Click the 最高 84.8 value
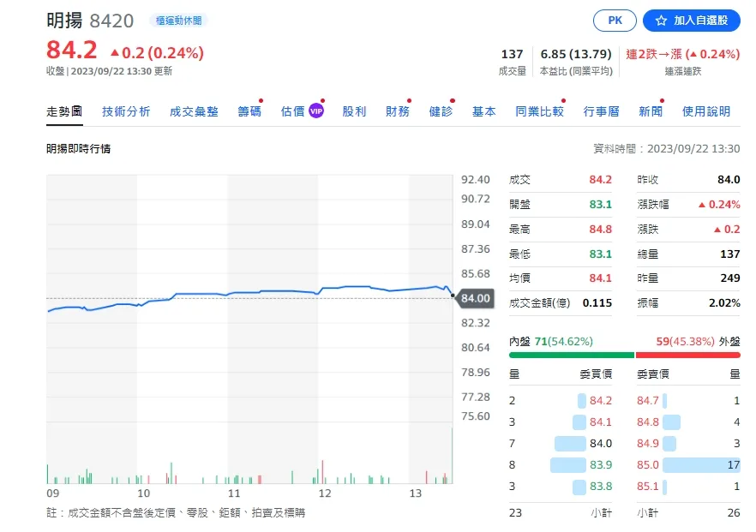Screen dimensions: 756x532 [x=600, y=229]
